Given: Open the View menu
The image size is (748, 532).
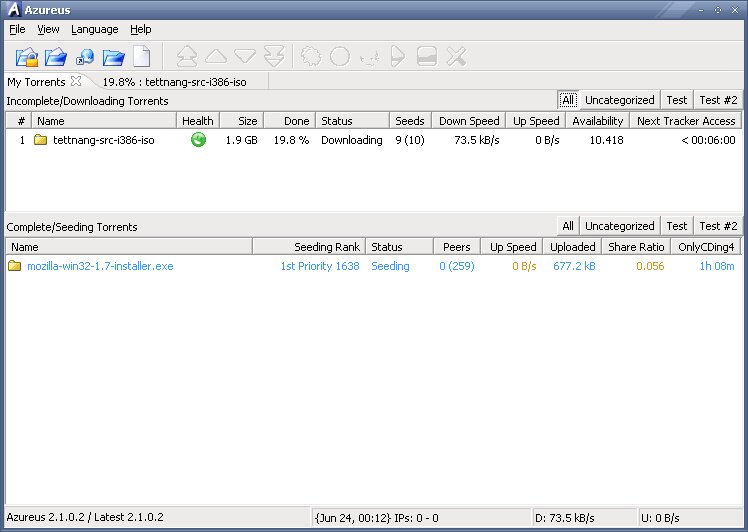Looking at the screenshot, I should (x=48, y=30).
